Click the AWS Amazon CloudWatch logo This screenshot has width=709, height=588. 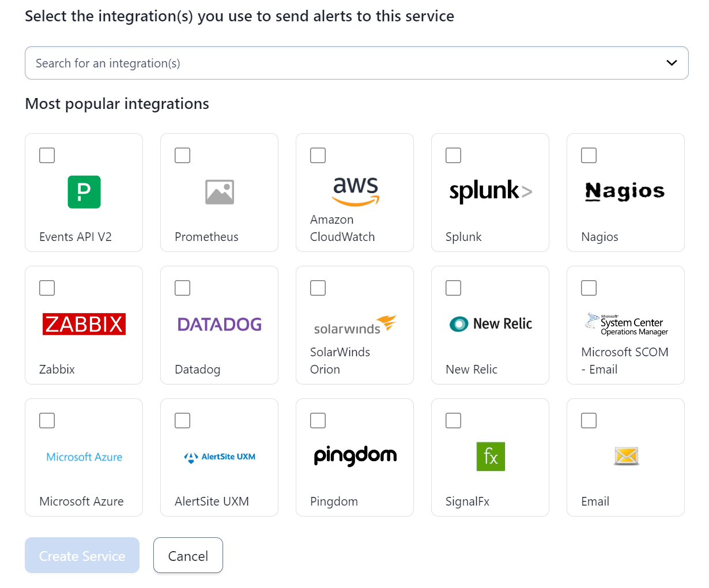click(x=356, y=191)
